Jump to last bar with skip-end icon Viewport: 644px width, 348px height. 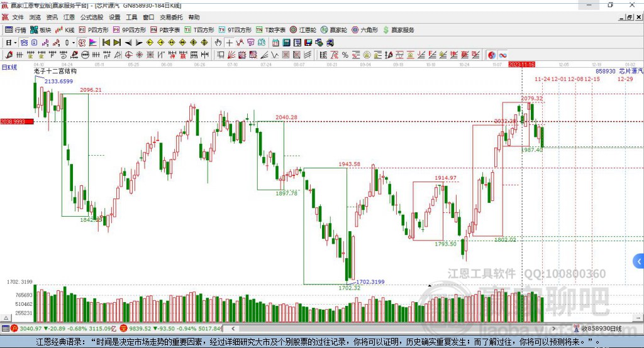[117, 43]
